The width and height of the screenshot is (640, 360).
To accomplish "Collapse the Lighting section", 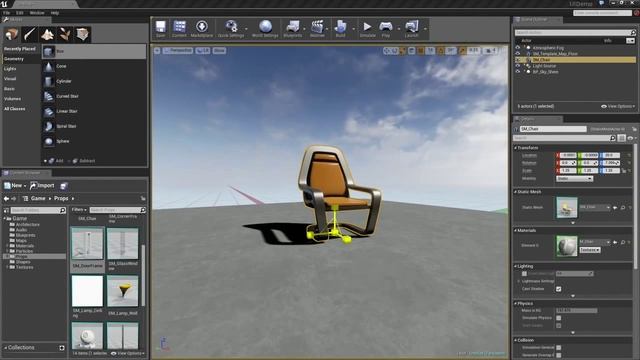I will (515, 266).
